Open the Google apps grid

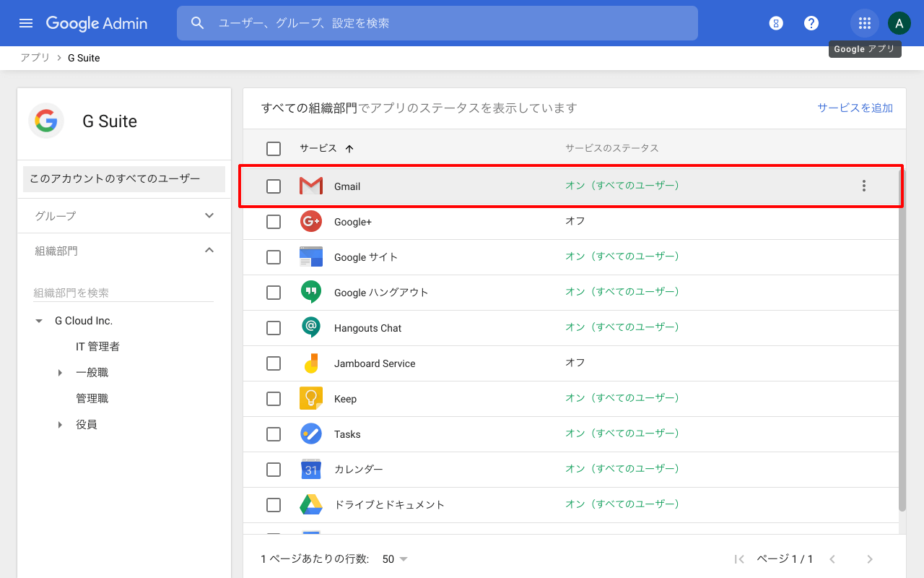coord(865,23)
